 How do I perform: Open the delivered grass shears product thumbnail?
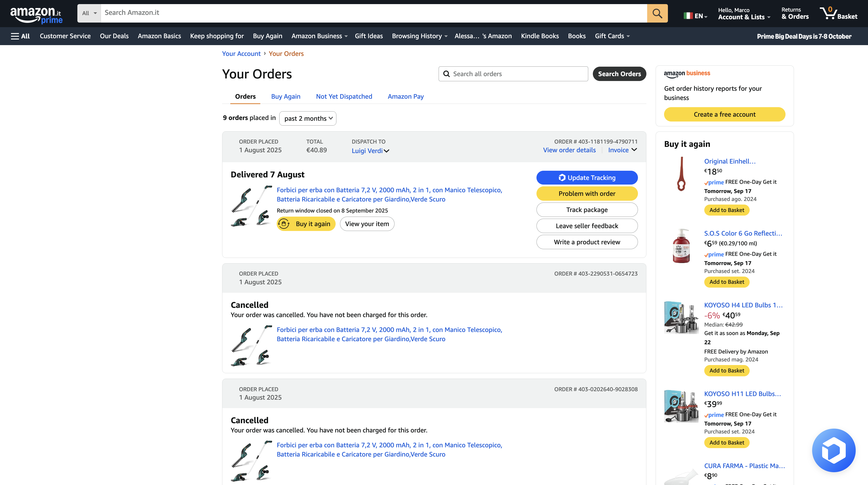[x=251, y=206]
